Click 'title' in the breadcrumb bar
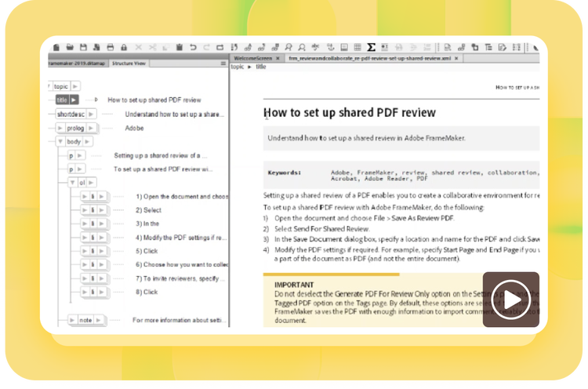 point(261,67)
